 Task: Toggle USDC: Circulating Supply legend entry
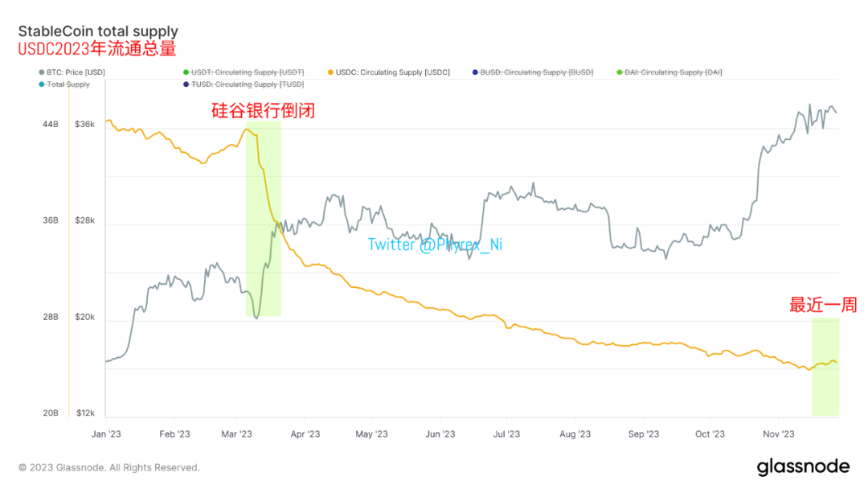coord(389,72)
